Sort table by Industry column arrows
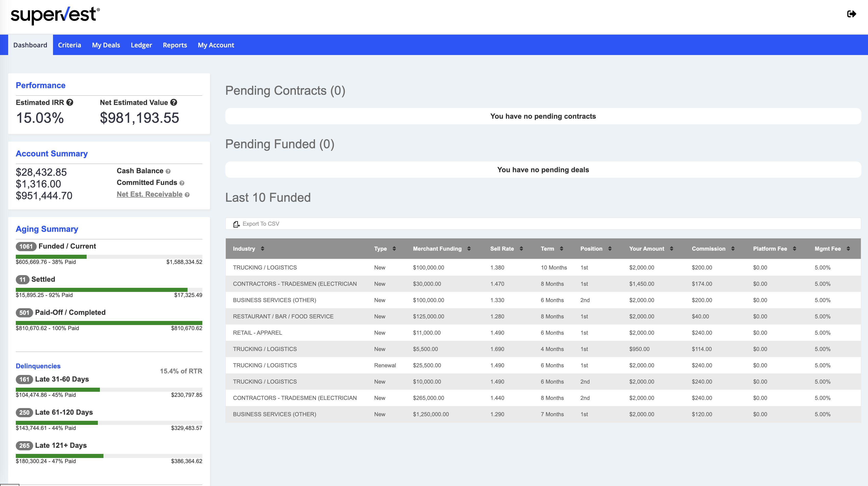Screen dimensions: 868x486 (x=262, y=249)
